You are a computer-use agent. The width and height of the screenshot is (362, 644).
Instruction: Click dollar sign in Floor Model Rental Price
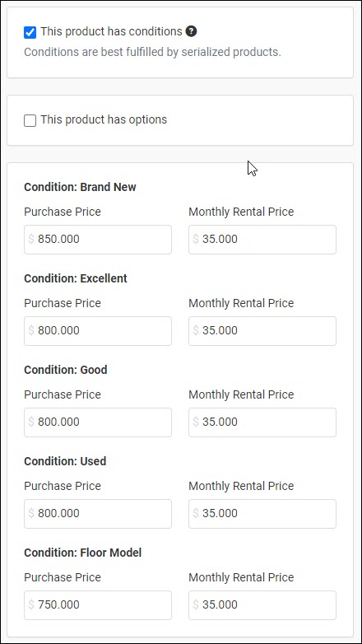(196, 604)
